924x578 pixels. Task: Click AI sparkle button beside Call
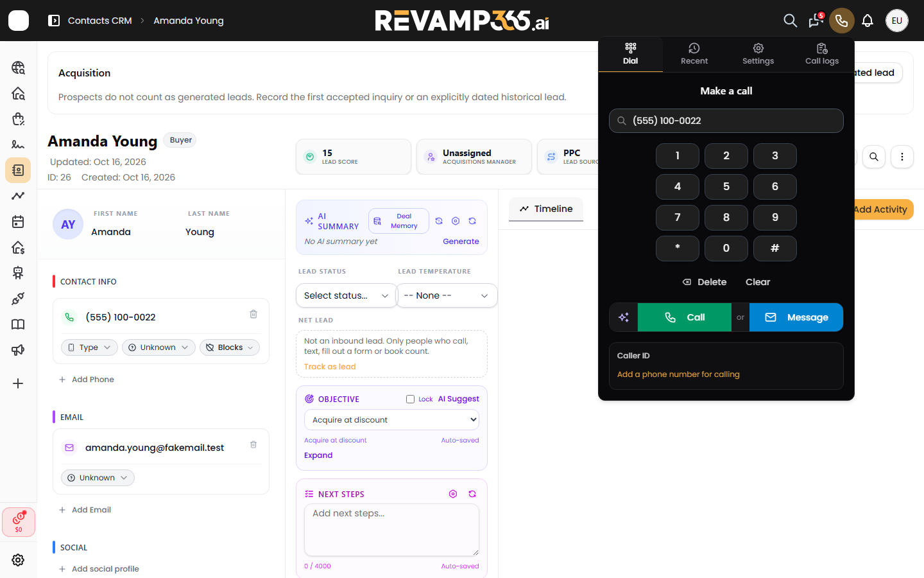[624, 317]
